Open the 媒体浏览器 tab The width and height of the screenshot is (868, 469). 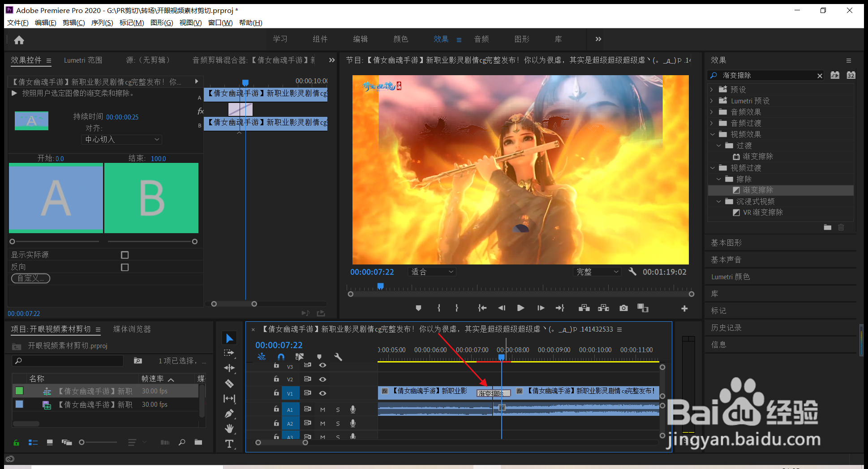[132, 329]
